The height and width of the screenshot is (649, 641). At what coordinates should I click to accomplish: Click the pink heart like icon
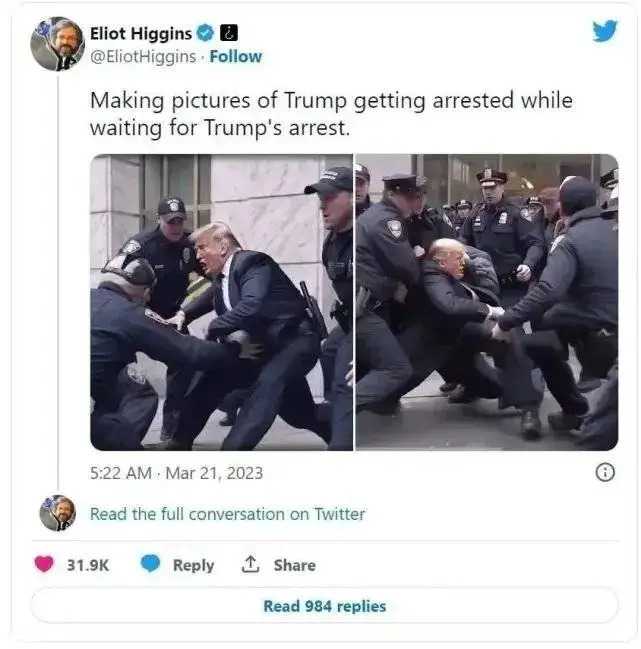(44, 564)
